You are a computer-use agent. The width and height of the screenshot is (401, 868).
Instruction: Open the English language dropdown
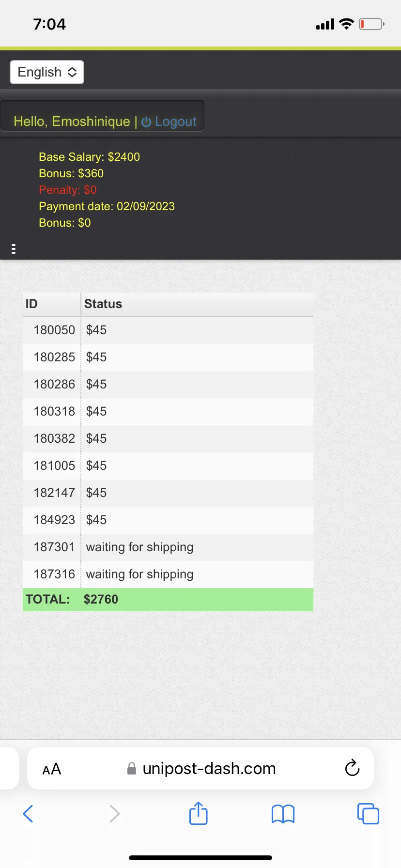(x=47, y=72)
